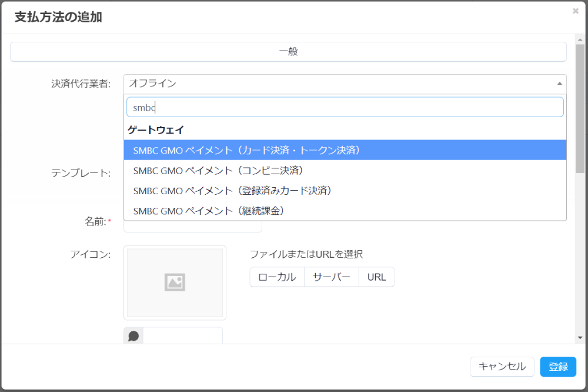Viewport: 588px width, 392px height.
Task: Click the ローカル file source button
Action: 277,277
